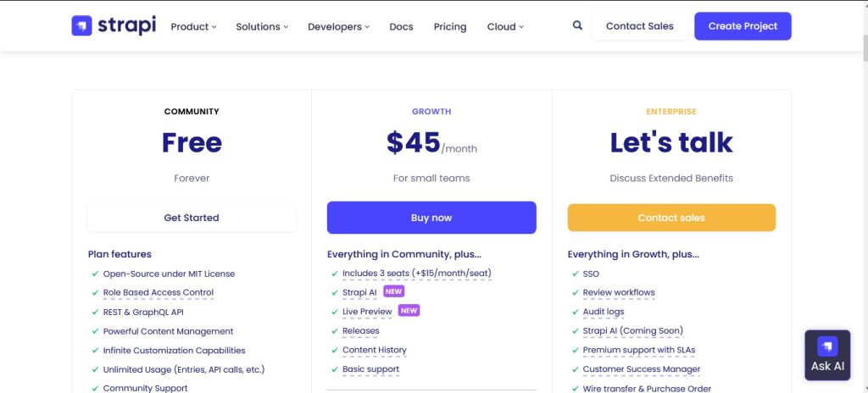Screen dimensions: 868x393
Task: Click the checkmark beside Audit logs
Action: click(576, 312)
